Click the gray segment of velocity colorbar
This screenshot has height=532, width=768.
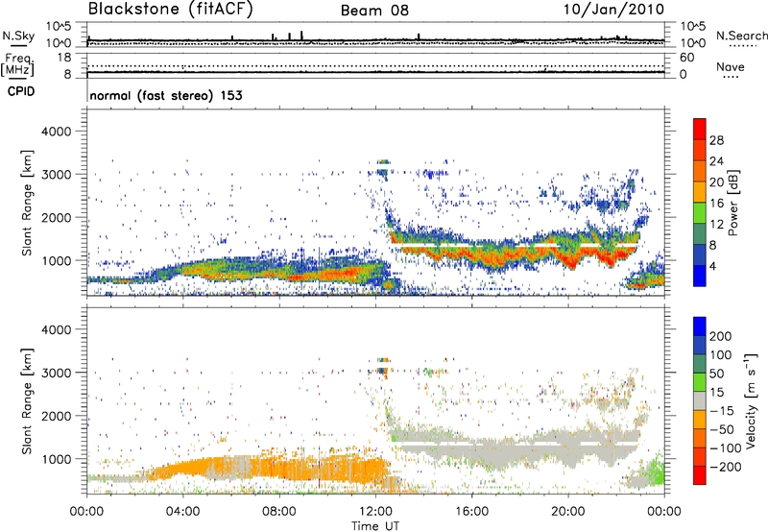click(700, 400)
